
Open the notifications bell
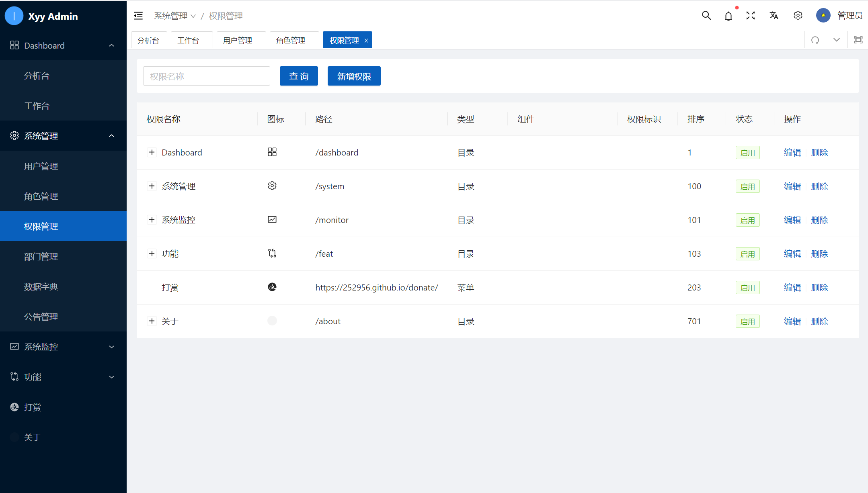coord(728,16)
